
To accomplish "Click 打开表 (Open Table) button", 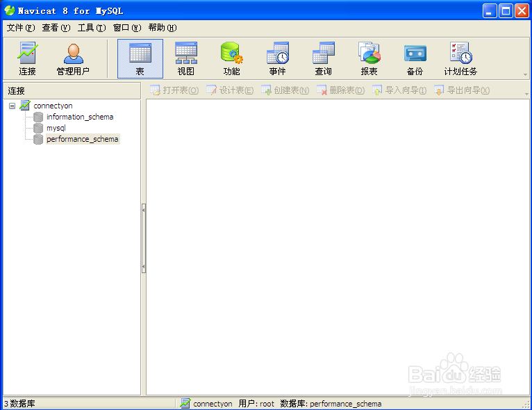I will pos(174,90).
